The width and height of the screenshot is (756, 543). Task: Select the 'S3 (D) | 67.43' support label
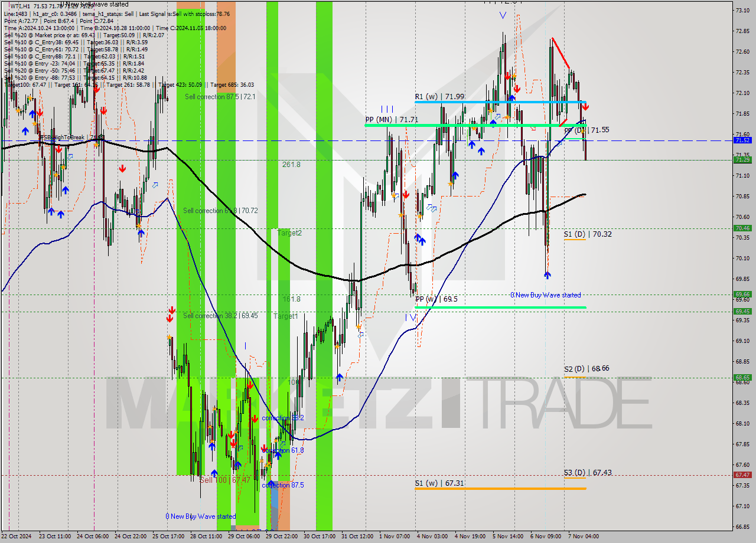point(587,473)
